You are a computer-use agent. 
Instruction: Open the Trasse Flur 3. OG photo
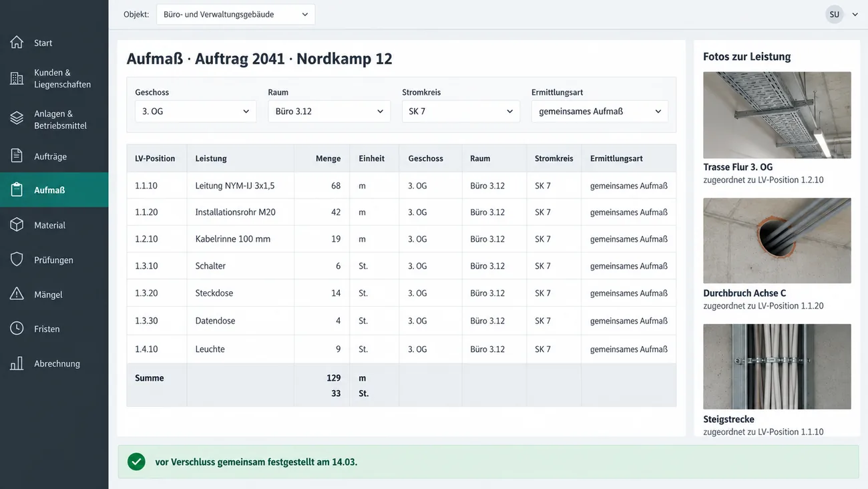tap(777, 115)
